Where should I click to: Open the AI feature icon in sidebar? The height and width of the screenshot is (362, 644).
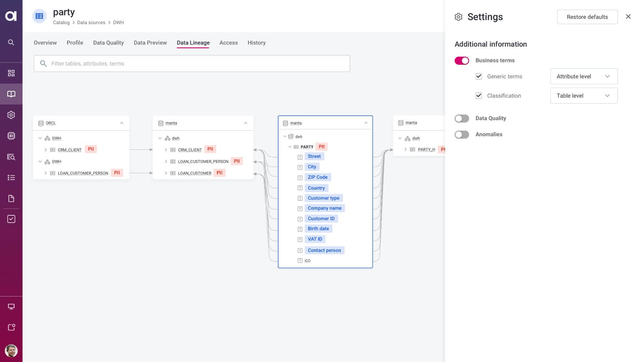coord(11,136)
